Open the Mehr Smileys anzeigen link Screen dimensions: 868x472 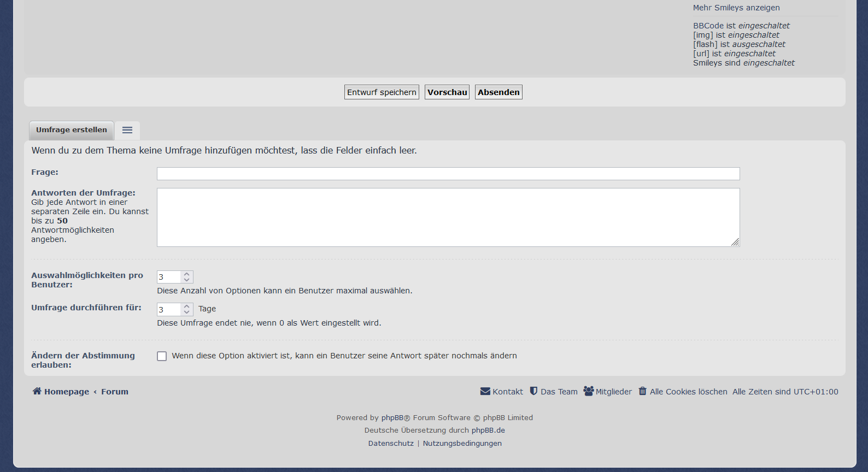(x=736, y=8)
